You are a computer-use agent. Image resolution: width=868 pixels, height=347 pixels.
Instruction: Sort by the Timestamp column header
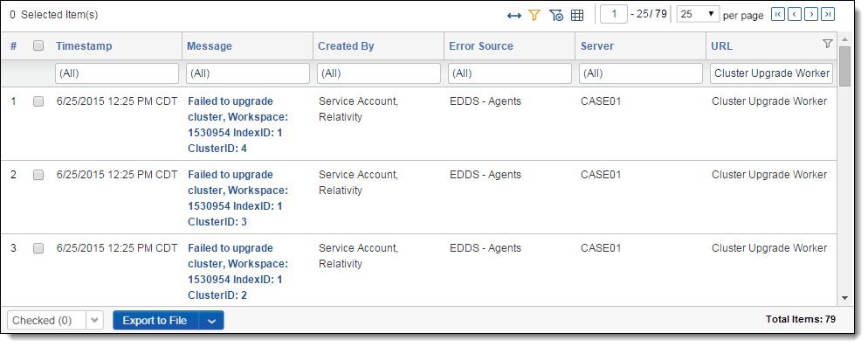tap(84, 46)
